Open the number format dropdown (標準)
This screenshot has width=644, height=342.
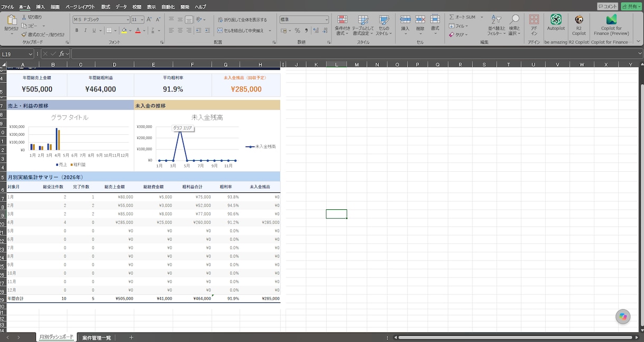coord(326,20)
